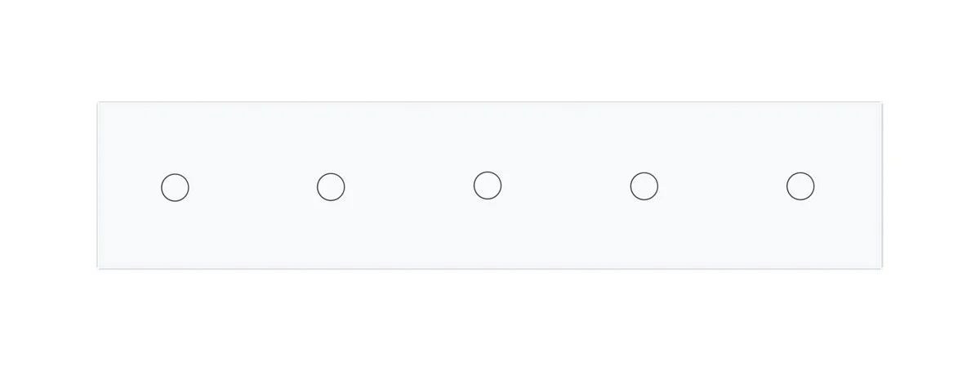Switch on the second gang circle

tap(331, 187)
